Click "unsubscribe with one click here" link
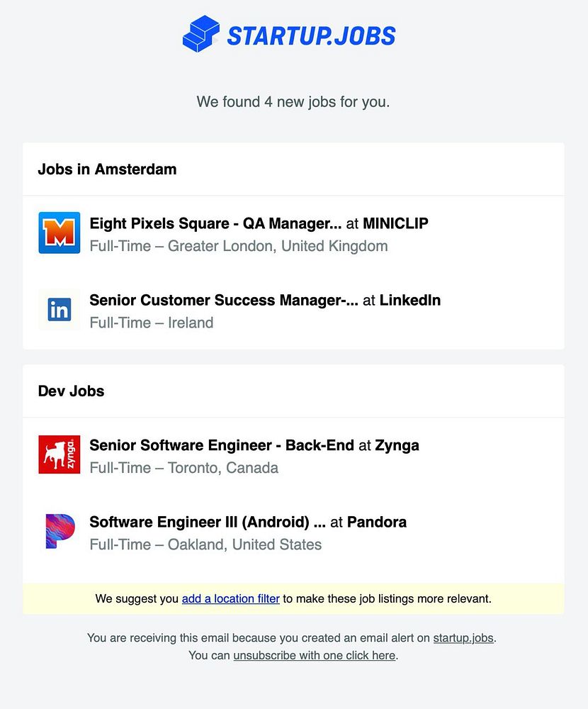This screenshot has width=588, height=709. coord(314,655)
